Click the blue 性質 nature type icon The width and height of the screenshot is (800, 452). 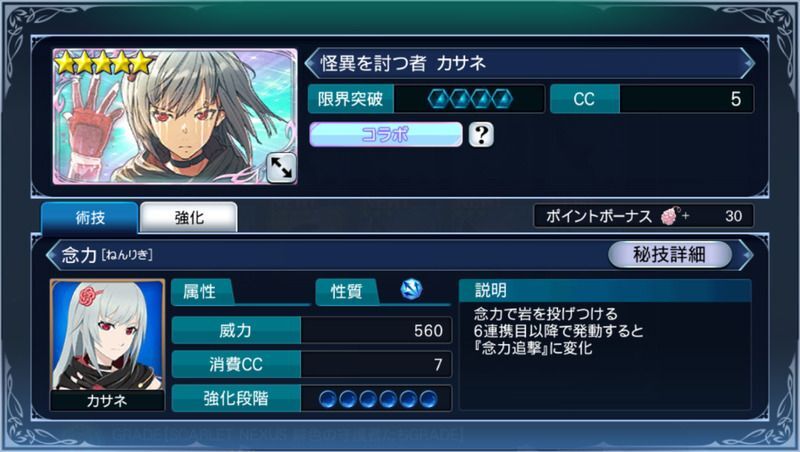coord(411,289)
